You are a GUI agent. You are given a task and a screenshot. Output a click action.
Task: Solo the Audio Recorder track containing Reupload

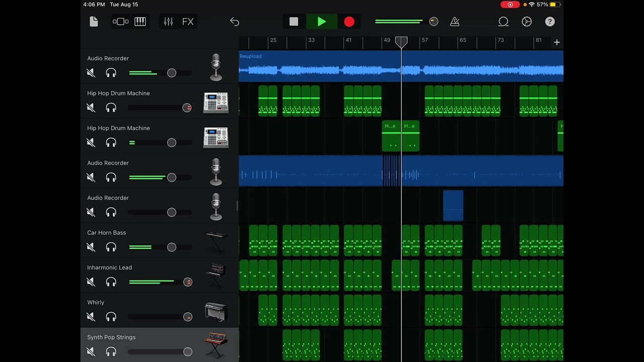coord(111,73)
